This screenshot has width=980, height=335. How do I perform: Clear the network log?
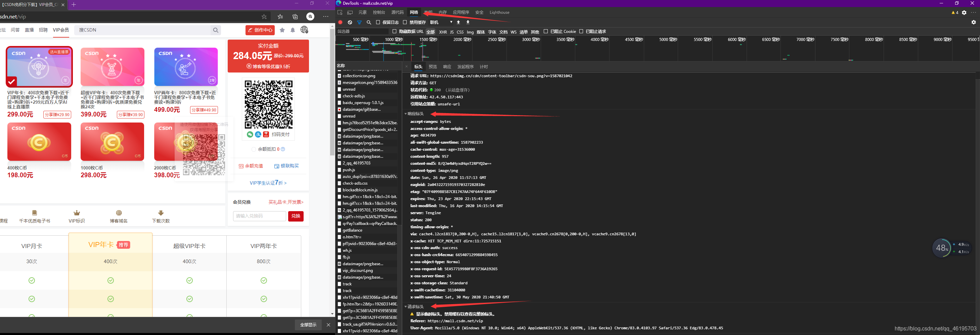click(x=350, y=22)
